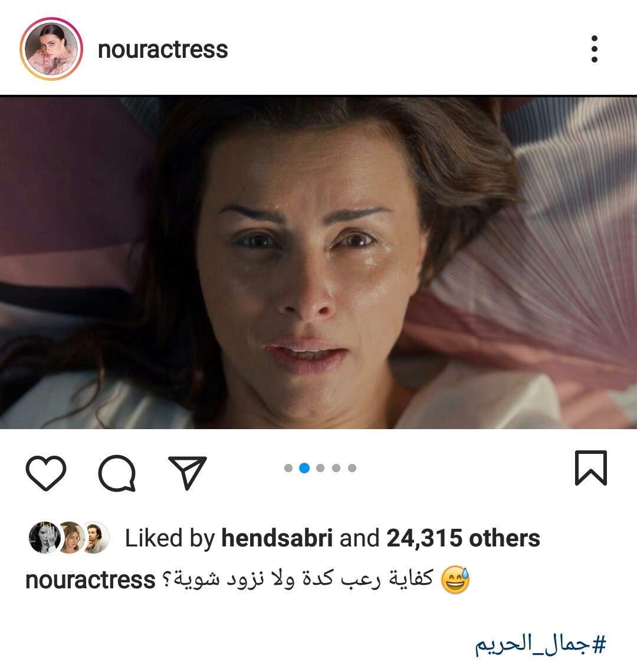Share the post using the paper plane icon
Screen dimensions: 637x672
point(188,472)
